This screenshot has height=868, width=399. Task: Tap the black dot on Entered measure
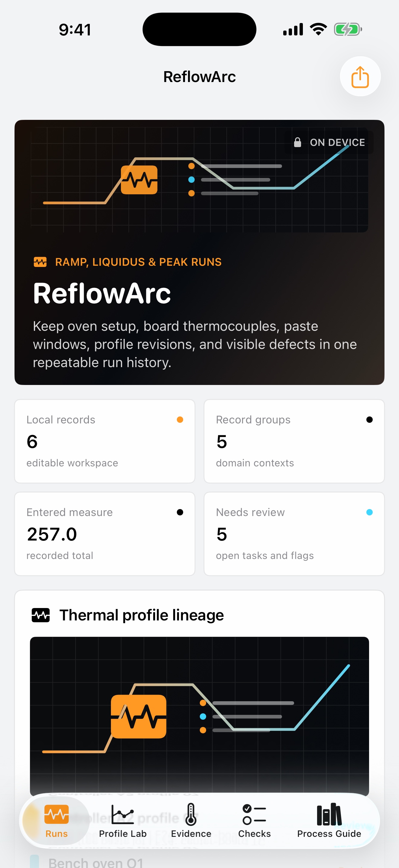pyautogui.click(x=180, y=512)
